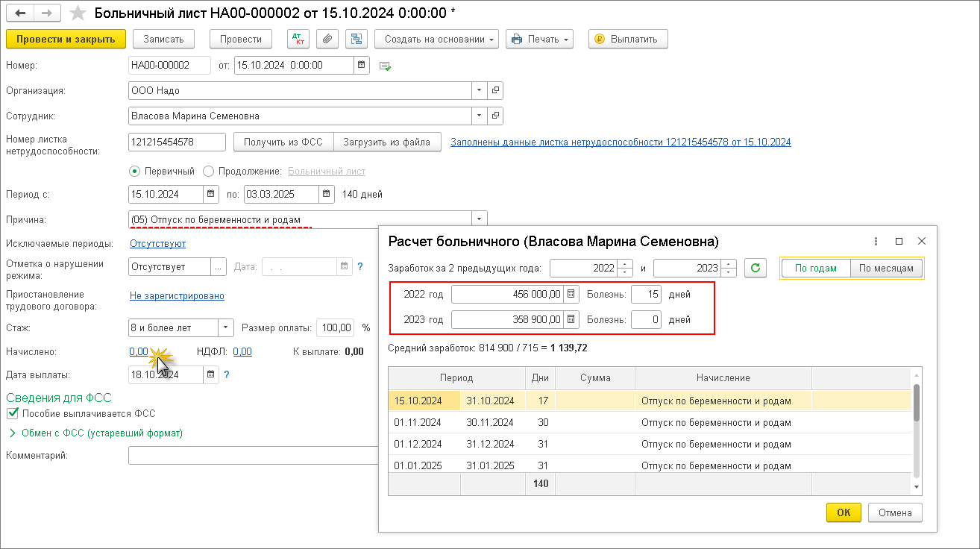Click the Провести button
980x549 pixels.
pyautogui.click(x=241, y=39)
